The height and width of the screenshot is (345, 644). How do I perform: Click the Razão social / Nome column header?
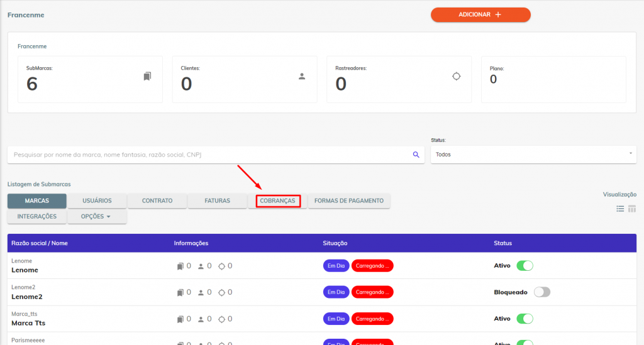click(x=40, y=243)
